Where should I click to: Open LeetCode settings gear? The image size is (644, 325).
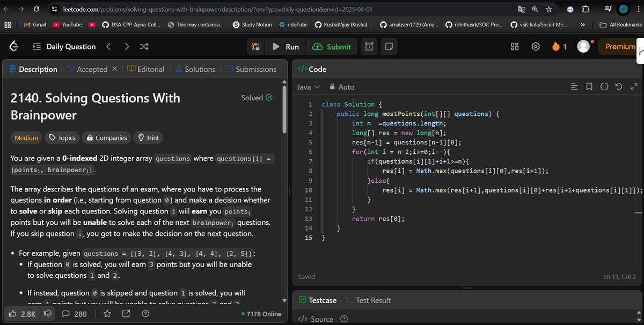click(x=535, y=47)
